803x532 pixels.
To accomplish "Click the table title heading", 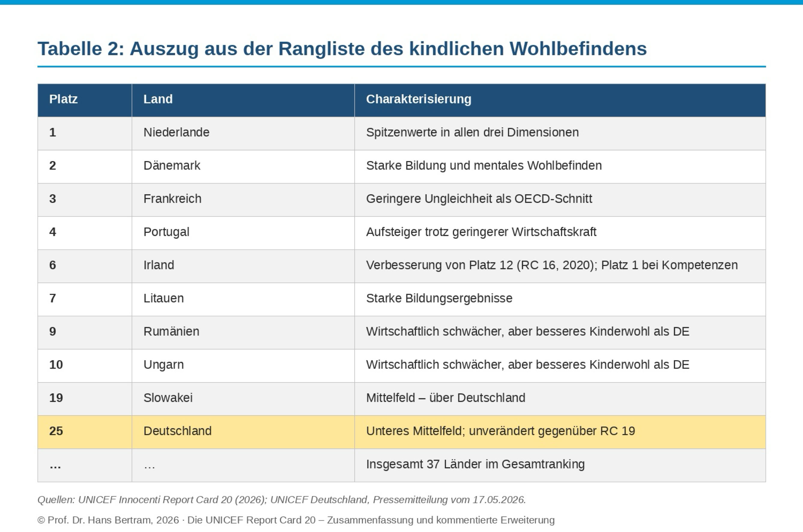I will click(x=342, y=49).
